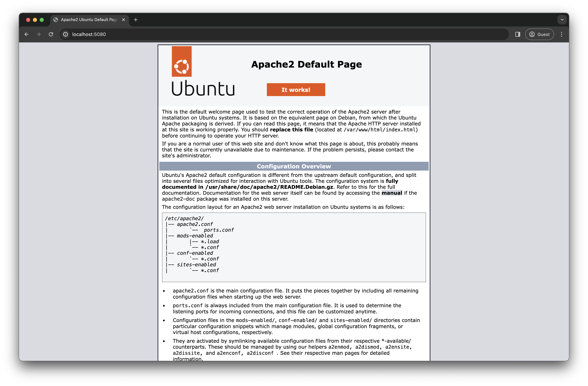Image resolution: width=588 pixels, height=386 pixels.
Task: Expand the tab search chevron
Action: click(x=562, y=20)
